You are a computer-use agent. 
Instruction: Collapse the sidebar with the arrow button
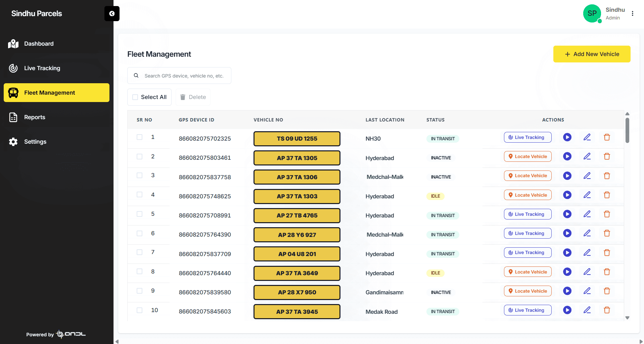(x=112, y=14)
